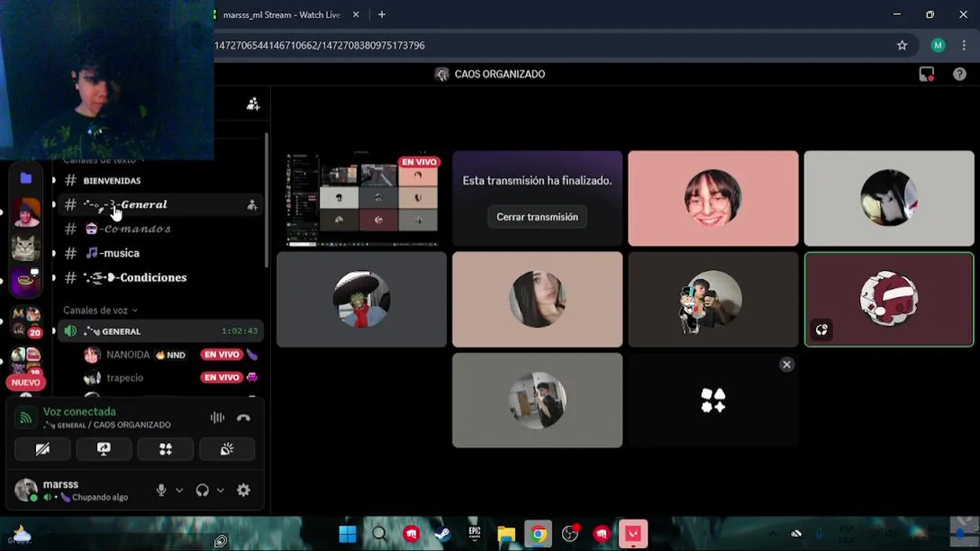Start an activity from voice panel
The image size is (980, 551).
pyautogui.click(x=165, y=449)
